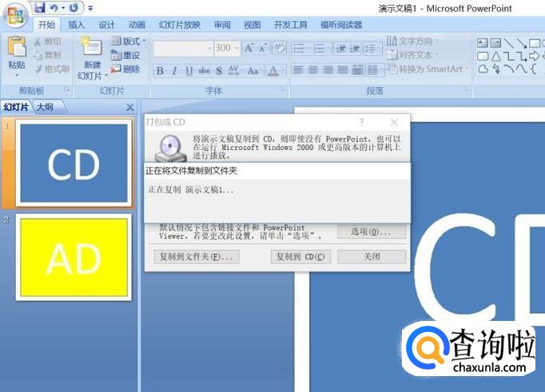Image resolution: width=545 pixels, height=392 pixels.
Task: Toggle Bold formatting
Action: (160, 71)
